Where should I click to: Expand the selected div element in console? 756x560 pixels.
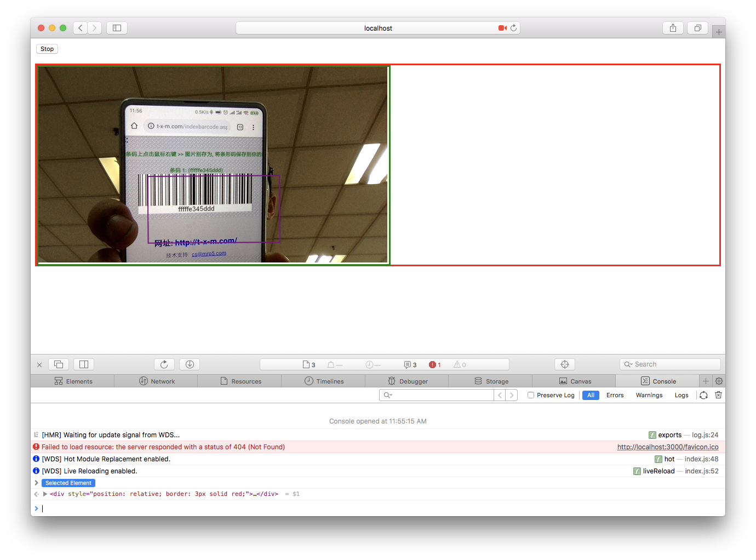tap(45, 494)
